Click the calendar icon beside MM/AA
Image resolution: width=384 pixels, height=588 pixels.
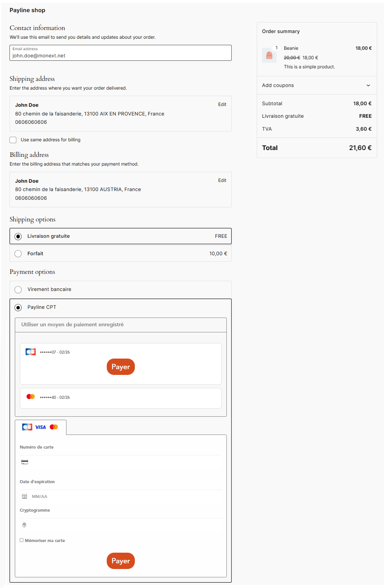pyautogui.click(x=25, y=496)
